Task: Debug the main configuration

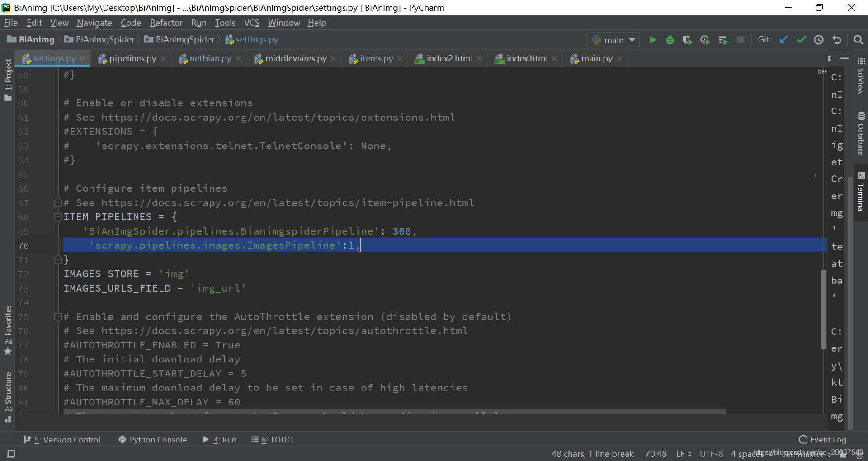Action: pyautogui.click(x=670, y=40)
